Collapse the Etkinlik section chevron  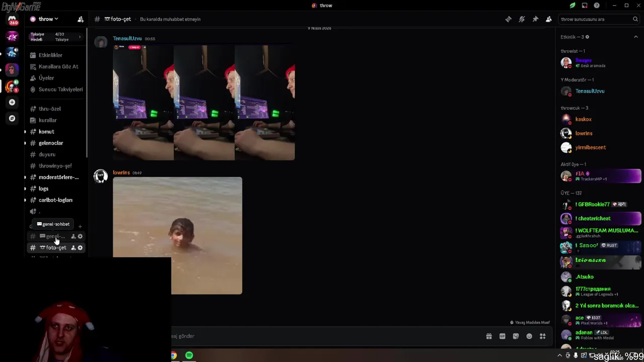(635, 37)
